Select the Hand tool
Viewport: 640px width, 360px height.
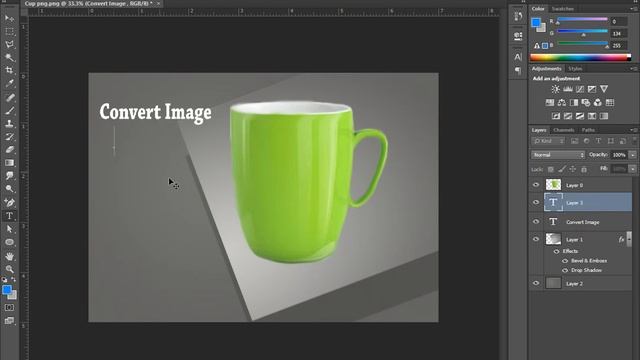point(9,256)
